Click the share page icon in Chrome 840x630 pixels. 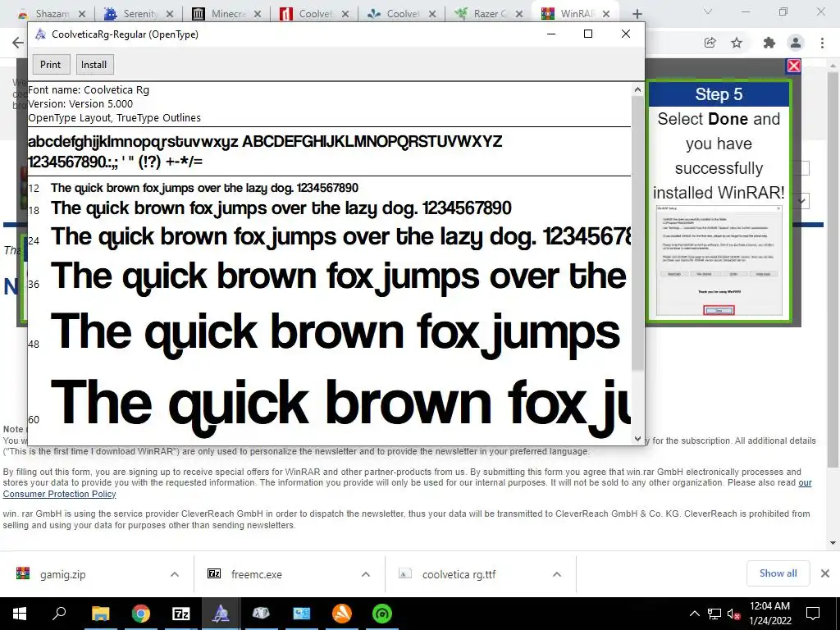(710, 43)
